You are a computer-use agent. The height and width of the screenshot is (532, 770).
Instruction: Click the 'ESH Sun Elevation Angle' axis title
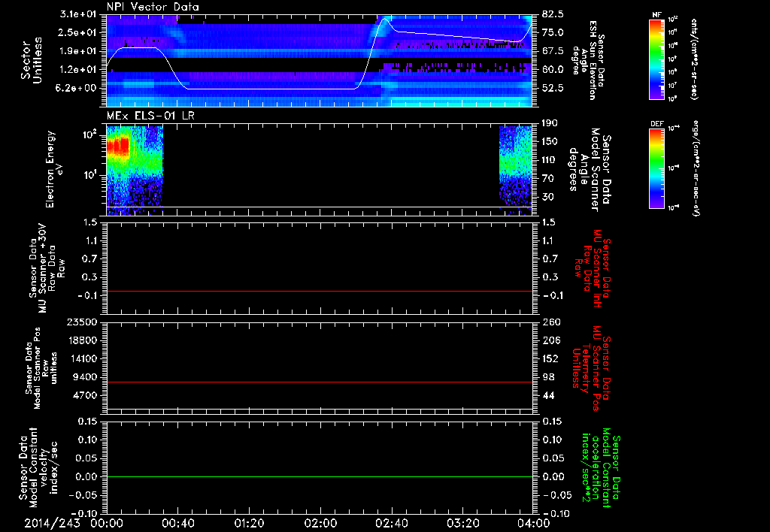pos(587,60)
